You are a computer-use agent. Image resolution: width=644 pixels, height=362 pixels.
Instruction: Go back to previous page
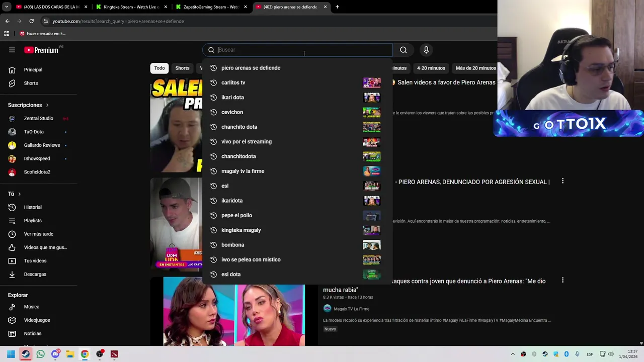coord(7,21)
